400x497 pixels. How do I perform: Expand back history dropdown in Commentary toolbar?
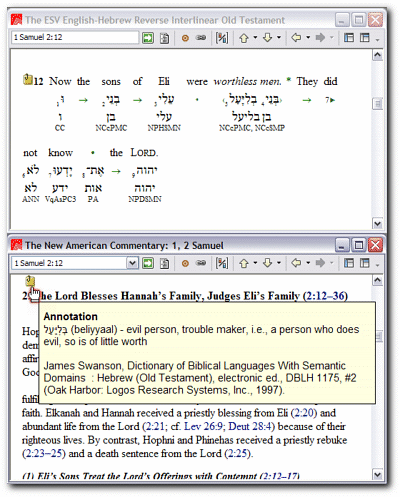click(x=308, y=263)
